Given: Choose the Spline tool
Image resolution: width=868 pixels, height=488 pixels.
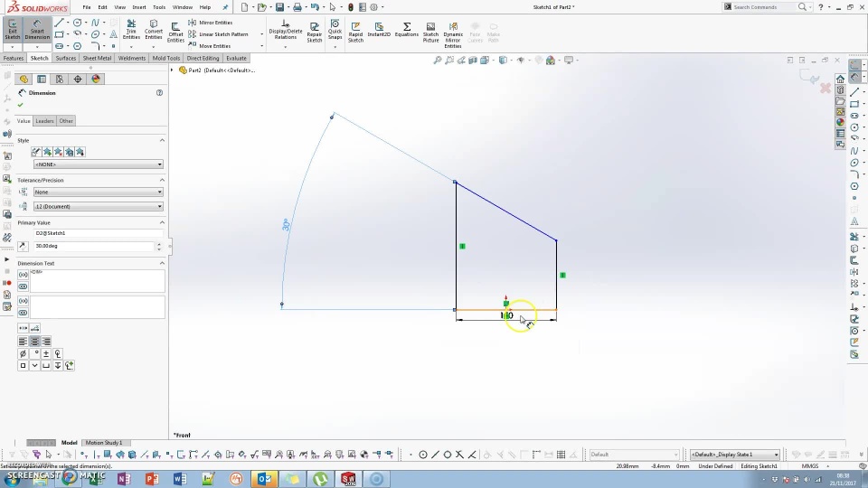Looking at the screenshot, I should click(x=95, y=23).
